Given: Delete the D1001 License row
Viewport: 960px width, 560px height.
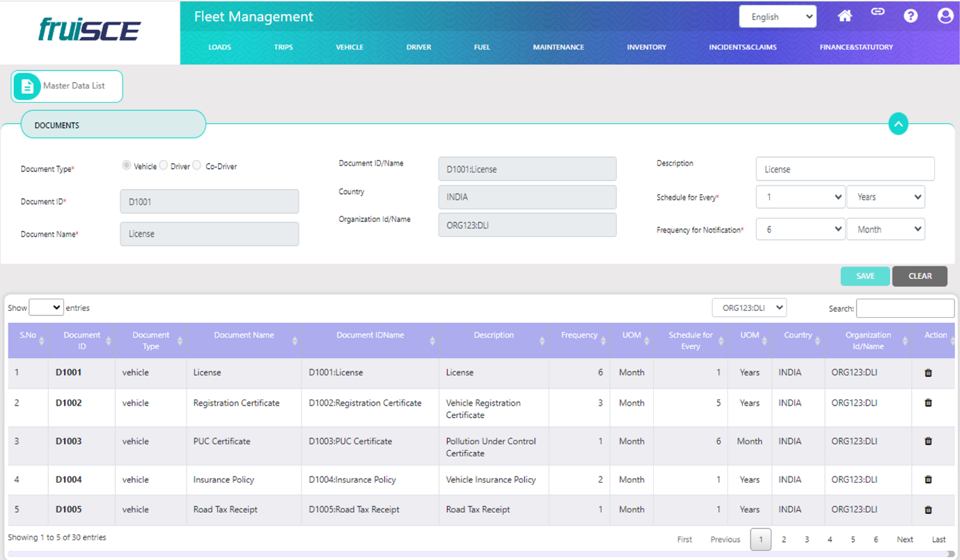Looking at the screenshot, I should coord(928,373).
